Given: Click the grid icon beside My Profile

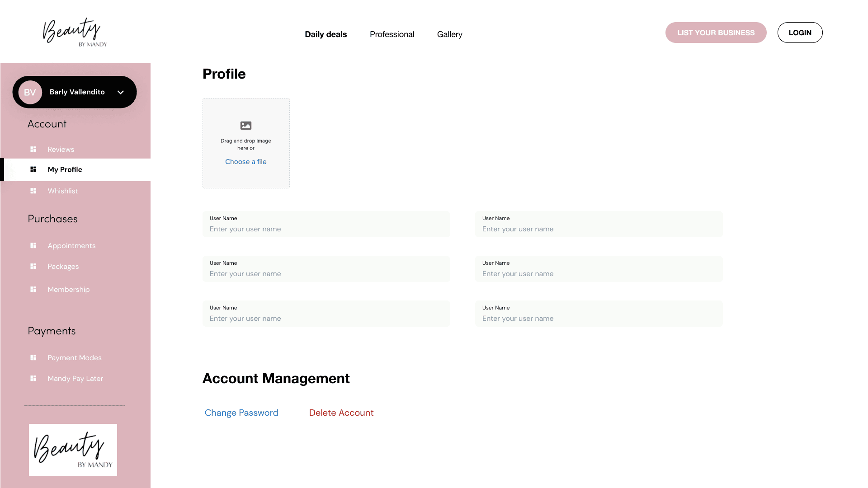Looking at the screenshot, I should (33, 169).
